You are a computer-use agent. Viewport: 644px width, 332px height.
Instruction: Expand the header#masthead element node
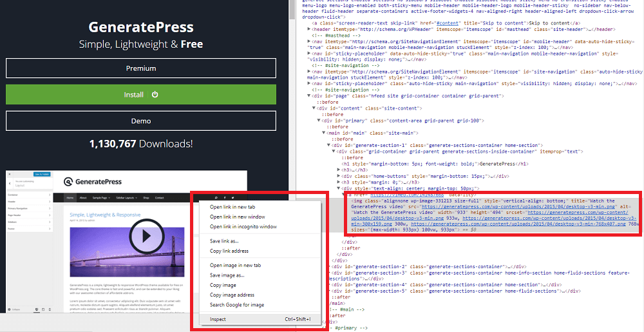tap(309, 30)
